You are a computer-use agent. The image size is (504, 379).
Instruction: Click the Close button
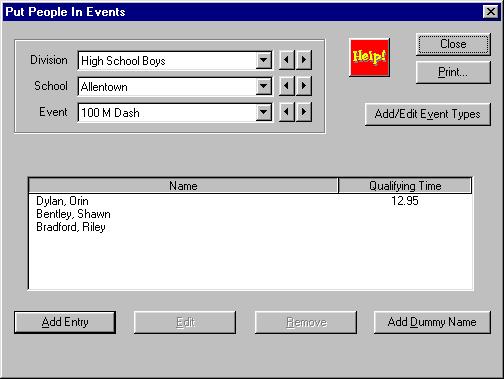pos(453,44)
